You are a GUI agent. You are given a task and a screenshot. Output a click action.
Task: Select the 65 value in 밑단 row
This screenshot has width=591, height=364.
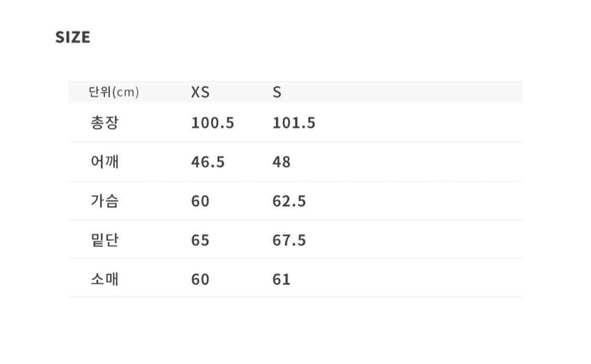coord(200,240)
